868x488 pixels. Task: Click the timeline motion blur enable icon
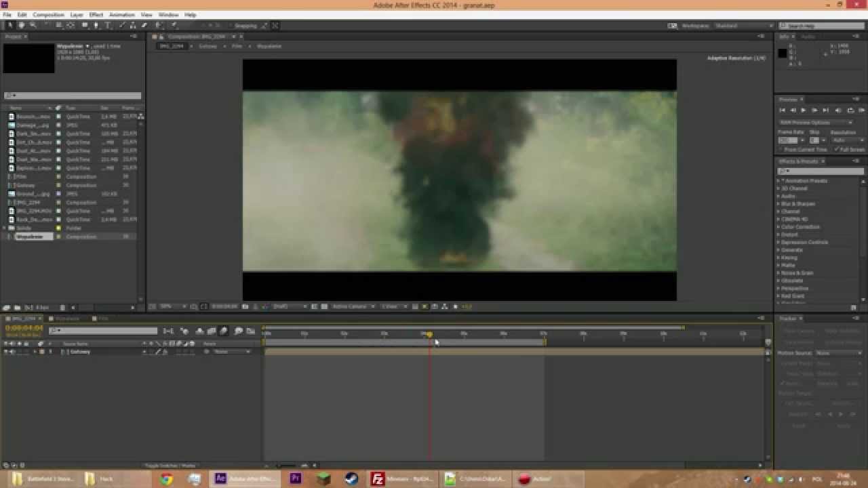(x=224, y=331)
